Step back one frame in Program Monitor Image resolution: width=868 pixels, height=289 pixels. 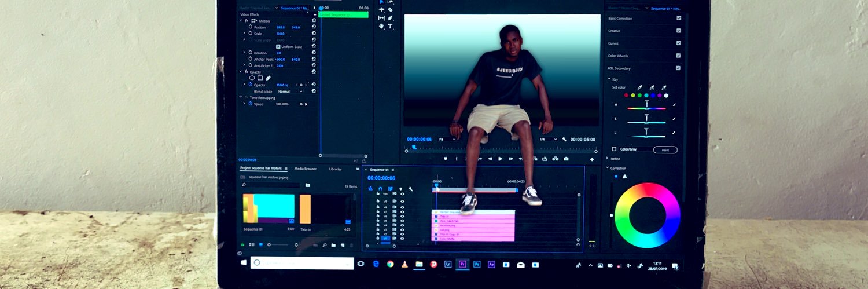click(x=490, y=159)
